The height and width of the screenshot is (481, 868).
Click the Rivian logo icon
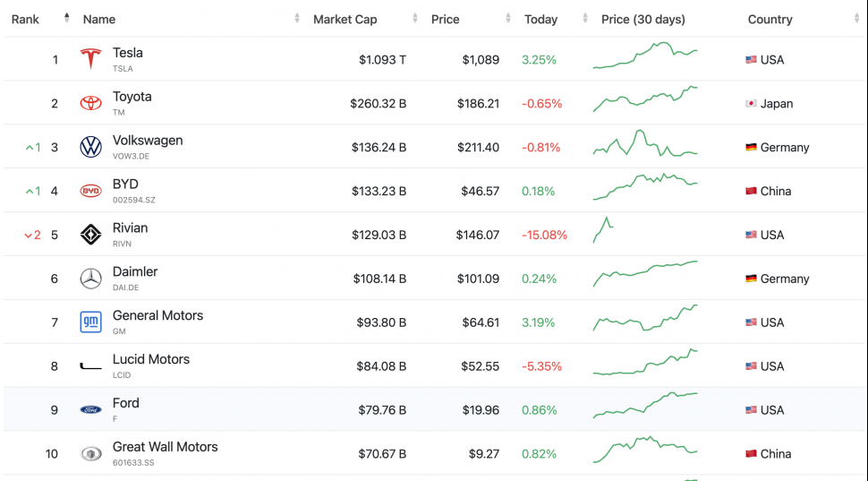pyautogui.click(x=90, y=235)
